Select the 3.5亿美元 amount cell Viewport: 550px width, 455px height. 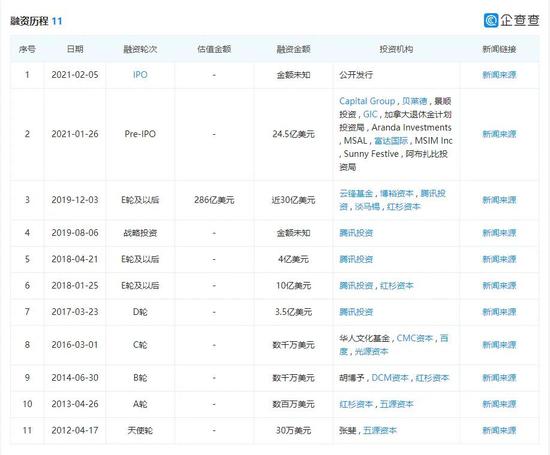pos(294,312)
